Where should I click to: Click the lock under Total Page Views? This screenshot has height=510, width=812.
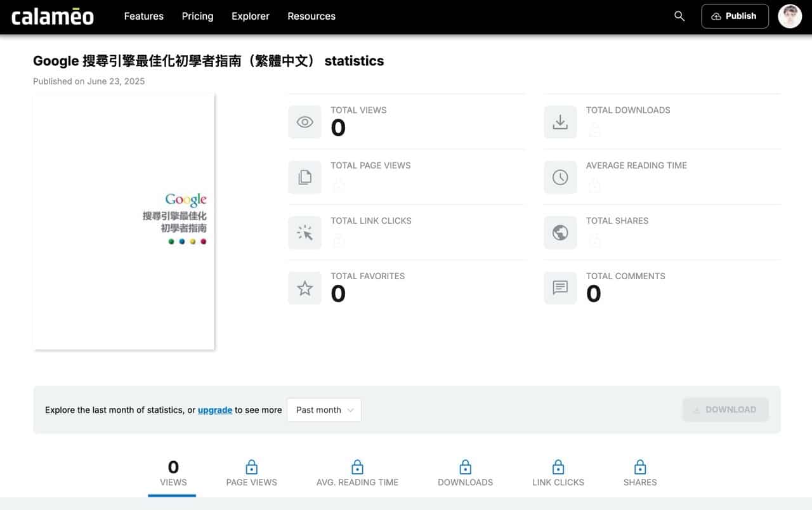339,185
